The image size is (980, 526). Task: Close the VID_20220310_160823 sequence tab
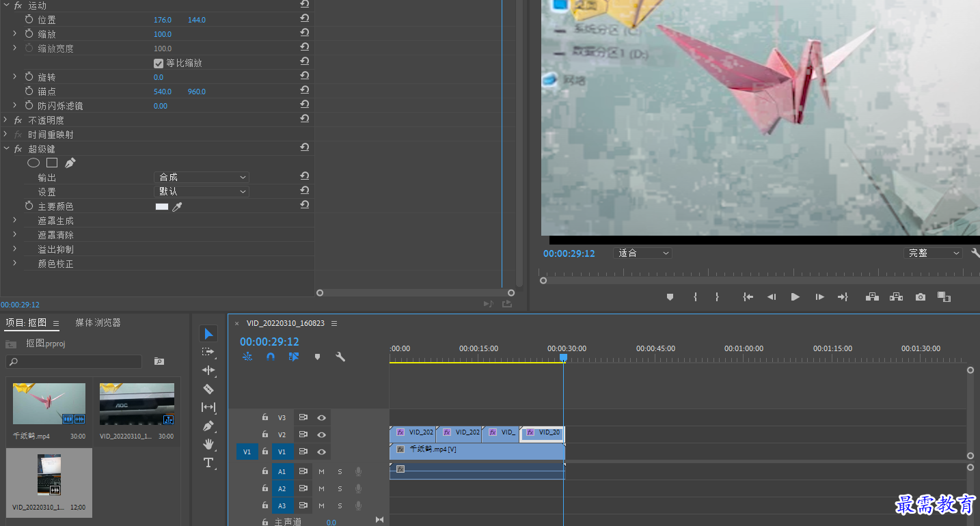coord(236,323)
